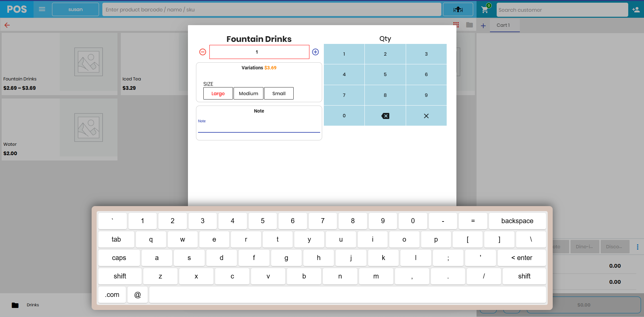Viewport: 644px width, 317px height.
Task: Click quantity number 9 on numpad
Action: click(426, 95)
